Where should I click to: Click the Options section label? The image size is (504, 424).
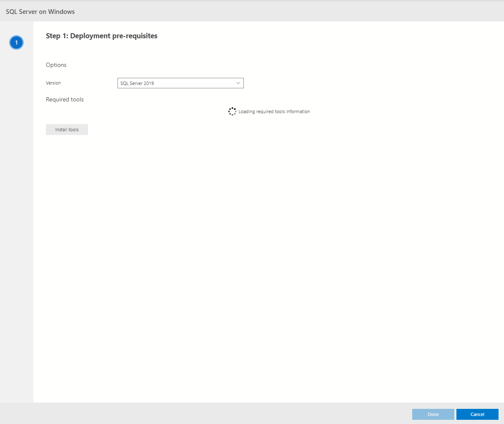(x=56, y=65)
